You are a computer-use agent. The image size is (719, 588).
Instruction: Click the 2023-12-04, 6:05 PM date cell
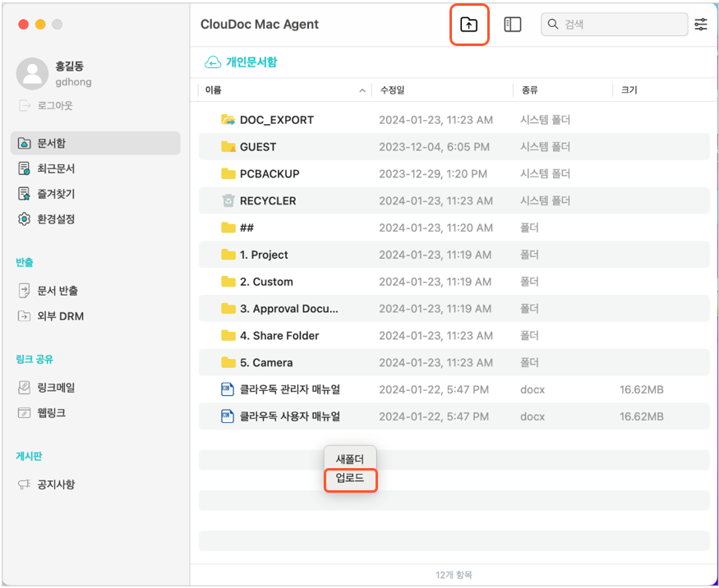click(x=434, y=147)
